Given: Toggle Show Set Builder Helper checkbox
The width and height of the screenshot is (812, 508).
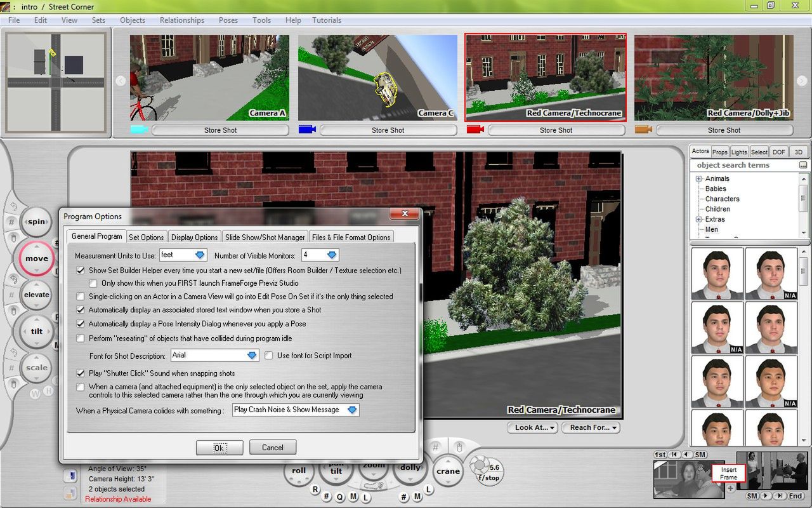Looking at the screenshot, I should pos(81,271).
